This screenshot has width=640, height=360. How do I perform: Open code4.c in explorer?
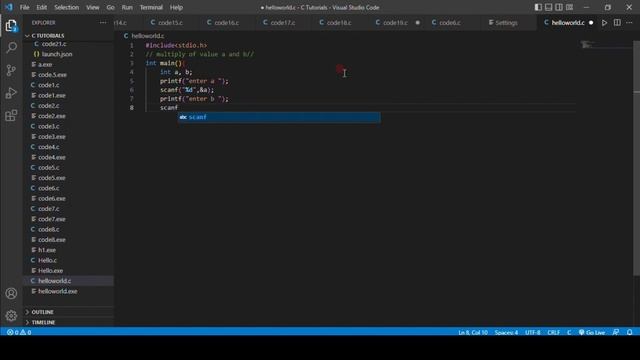click(49, 147)
